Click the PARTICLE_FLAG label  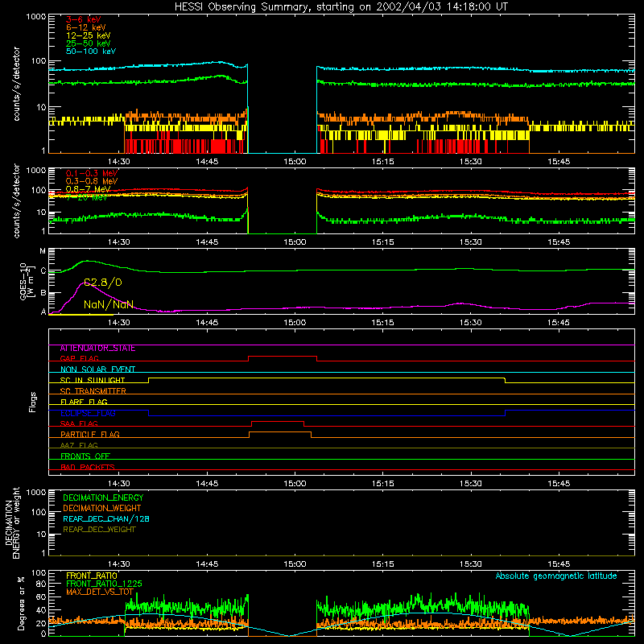90,435
